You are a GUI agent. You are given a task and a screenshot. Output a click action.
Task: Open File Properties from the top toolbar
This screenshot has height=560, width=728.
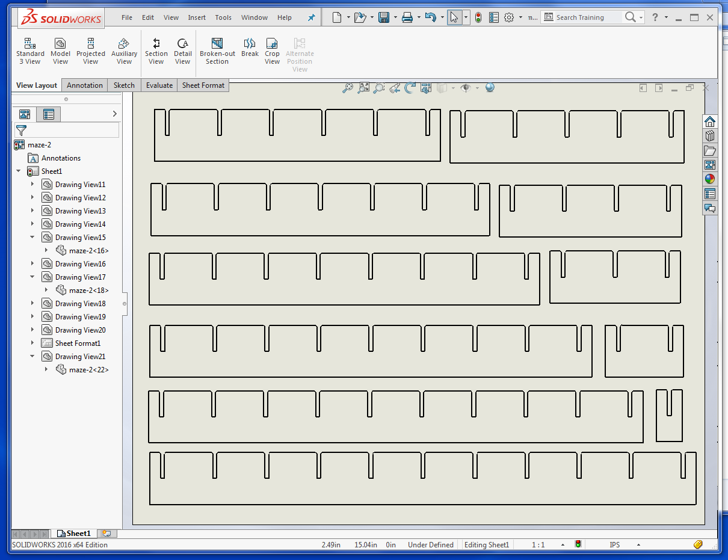(x=494, y=17)
